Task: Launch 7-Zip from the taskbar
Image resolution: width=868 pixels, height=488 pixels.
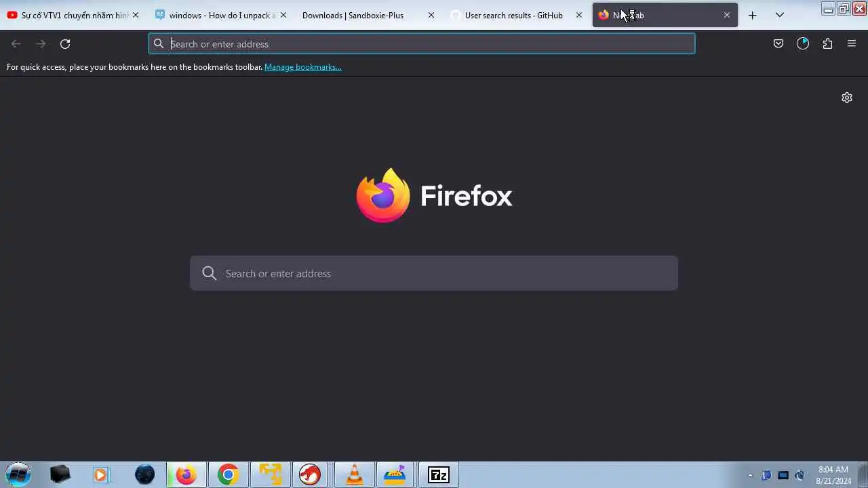Action: click(439, 474)
